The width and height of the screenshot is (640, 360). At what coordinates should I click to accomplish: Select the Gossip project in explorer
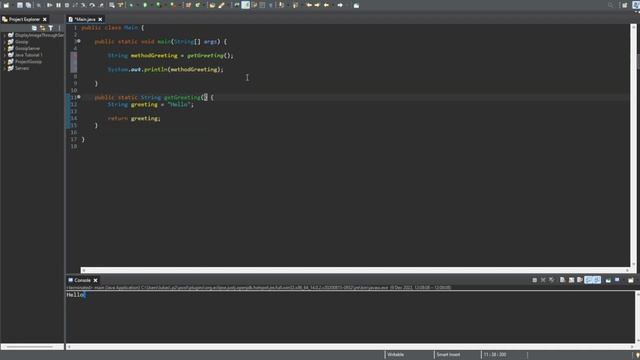[22, 42]
